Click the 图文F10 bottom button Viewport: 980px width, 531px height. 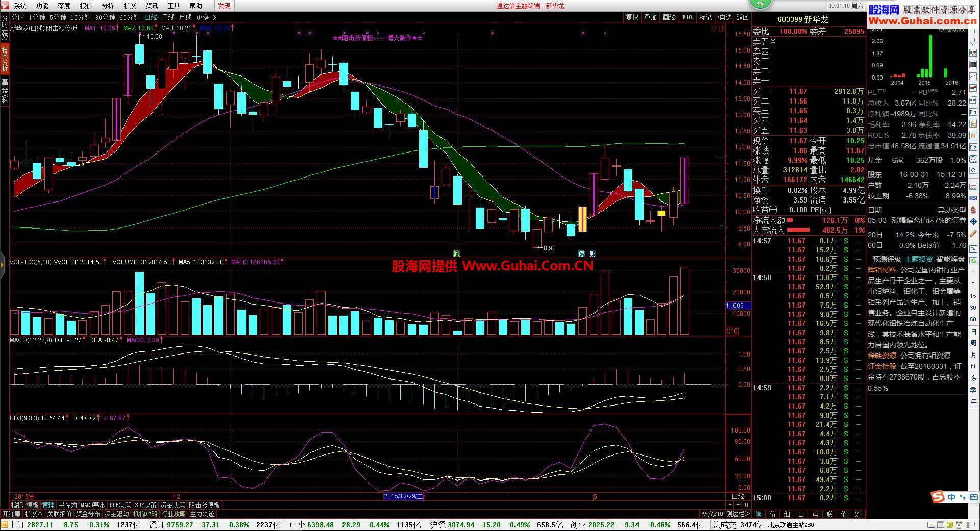[x=712, y=514]
